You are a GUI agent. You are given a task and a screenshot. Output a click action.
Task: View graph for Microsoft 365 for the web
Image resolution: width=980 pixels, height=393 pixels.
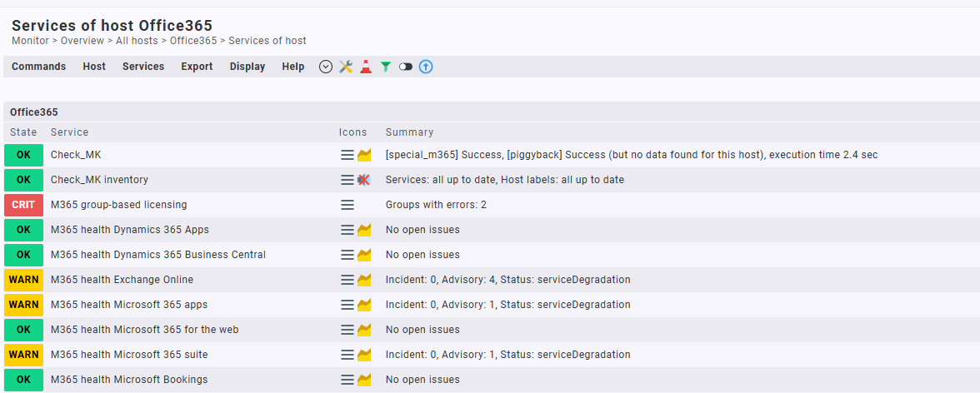pos(364,330)
